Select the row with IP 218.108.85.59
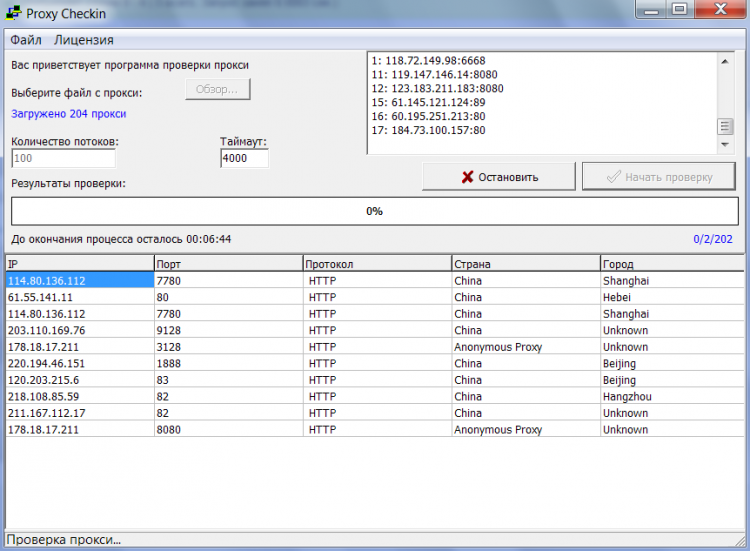This screenshot has width=750, height=551. (x=375, y=396)
